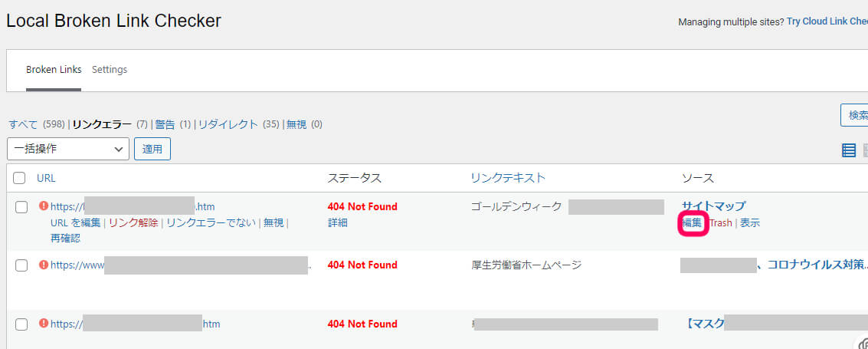Screen dimensions: 868x349
Task: Tick the third row's checkbox
Action: coord(21,324)
